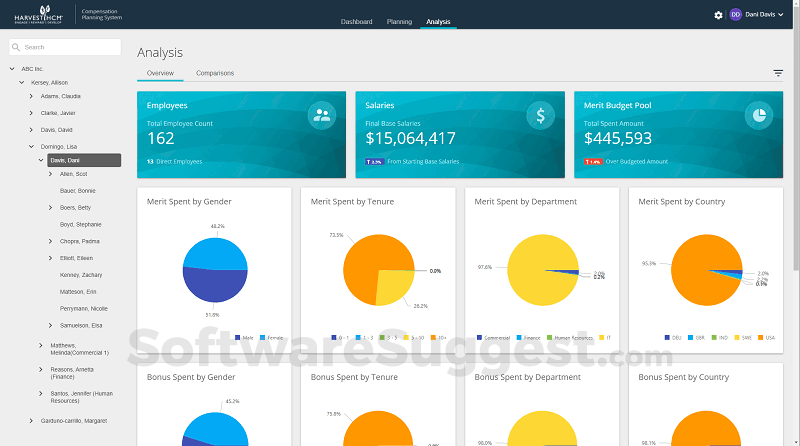This screenshot has height=446, width=800.
Task: Go to the Planning tab
Action: [x=399, y=21]
